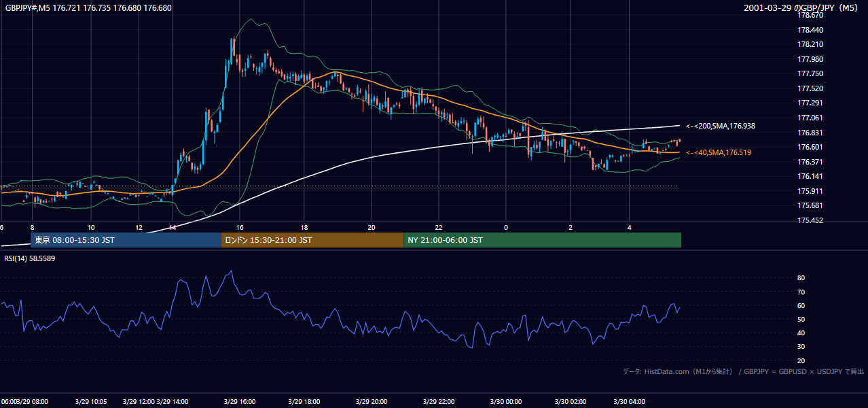Click price level 176.601 on price axis
This screenshot has width=868, height=408.
coord(810,147)
